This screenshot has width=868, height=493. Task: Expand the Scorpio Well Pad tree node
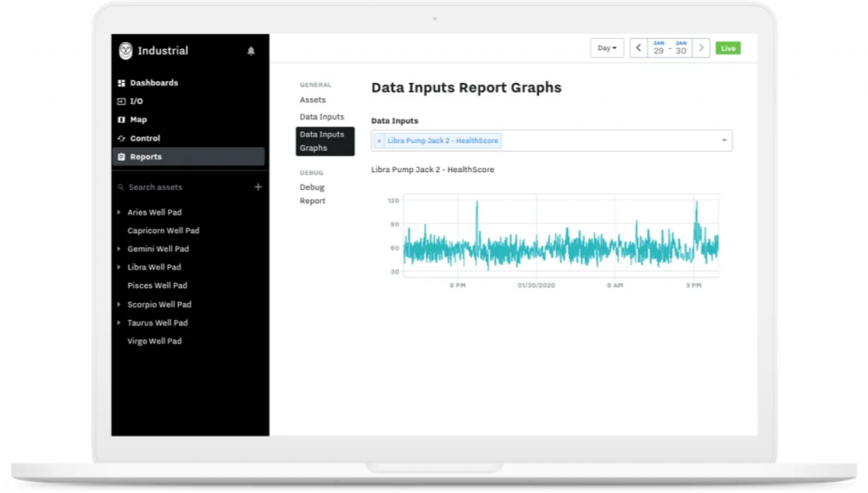[x=119, y=305]
